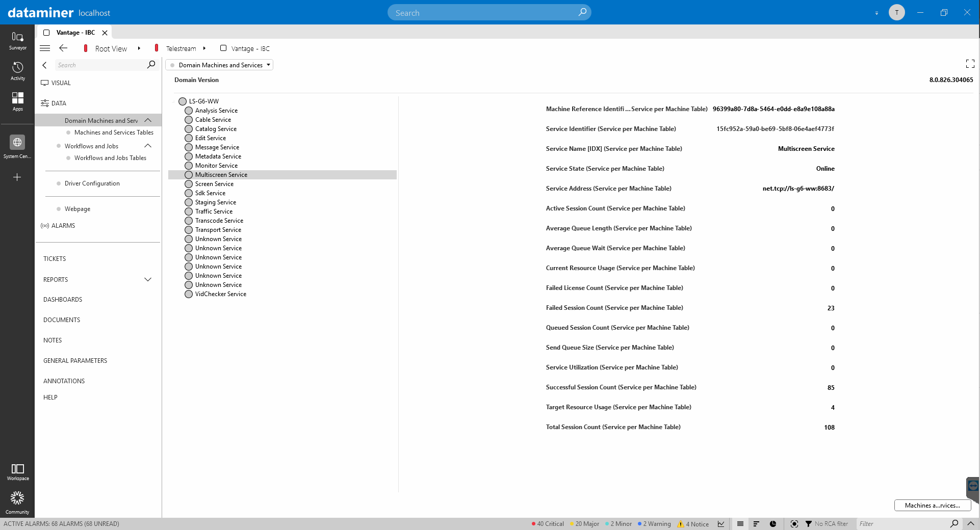Click the alarm list view icon
This screenshot has height=530, width=980.
(x=740, y=524)
